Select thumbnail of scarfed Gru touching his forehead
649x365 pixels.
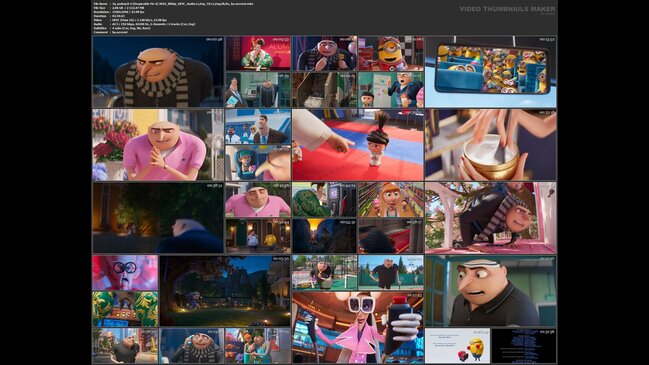(192, 346)
